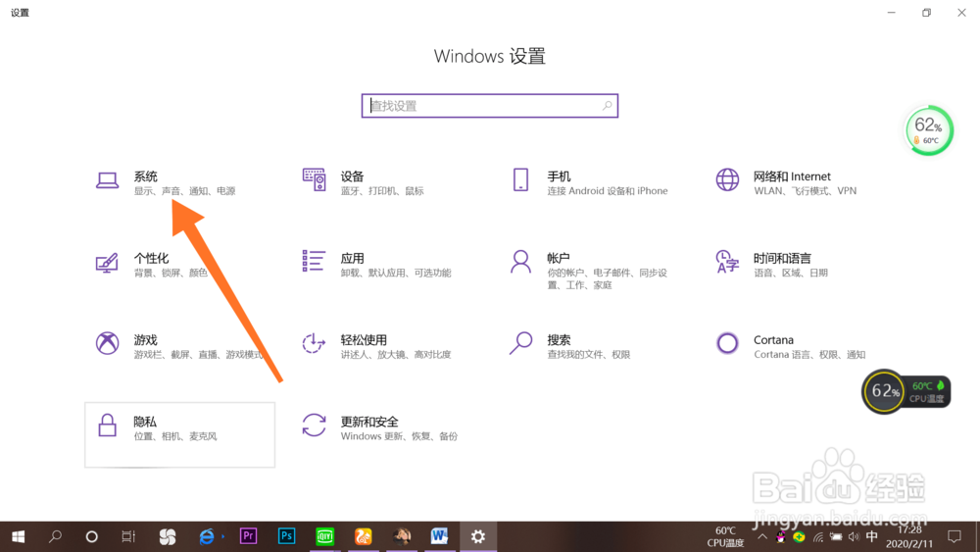Click the 查找设置 search box

pyautogui.click(x=489, y=106)
